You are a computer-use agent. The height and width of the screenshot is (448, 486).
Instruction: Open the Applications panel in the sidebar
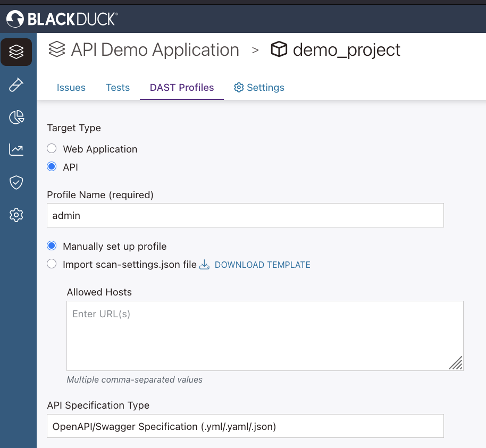[x=16, y=52]
